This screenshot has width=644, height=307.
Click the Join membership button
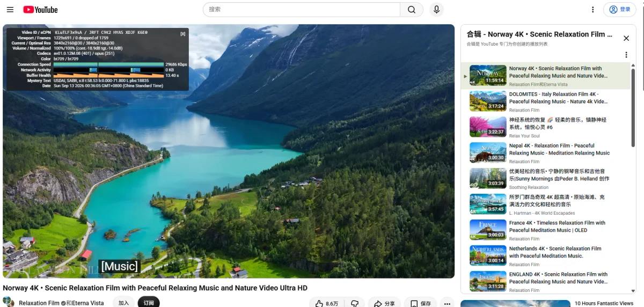123,303
